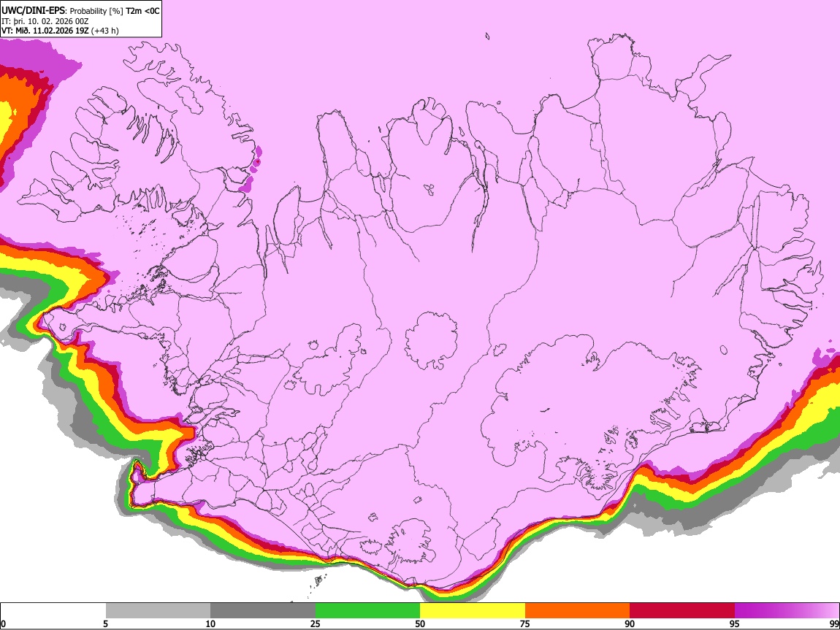Click the UWC/DINI-EPS title text
The height and width of the screenshot is (630, 840).
click(33, 11)
